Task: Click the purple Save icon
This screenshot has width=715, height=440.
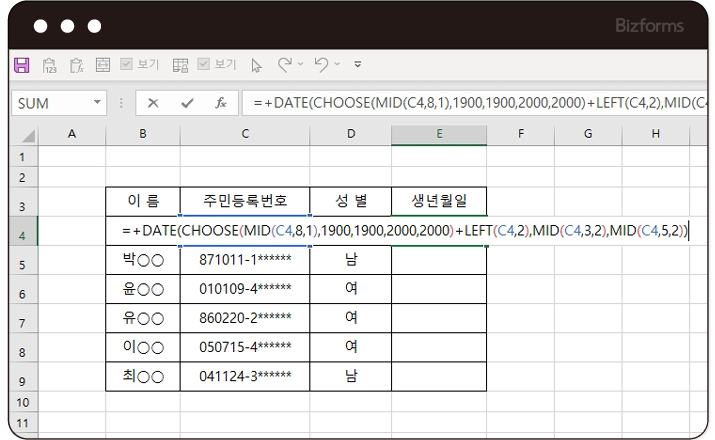Action: point(21,65)
